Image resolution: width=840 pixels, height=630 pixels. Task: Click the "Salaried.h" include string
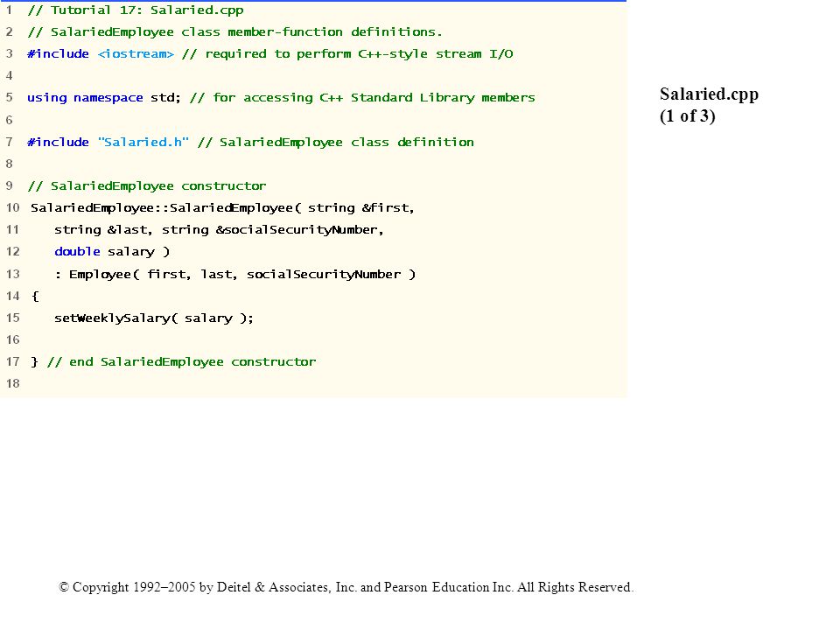[x=143, y=142]
